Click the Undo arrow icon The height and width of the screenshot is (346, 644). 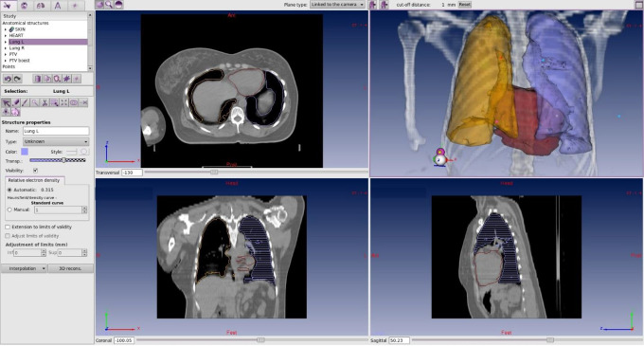pyautogui.click(x=8, y=79)
